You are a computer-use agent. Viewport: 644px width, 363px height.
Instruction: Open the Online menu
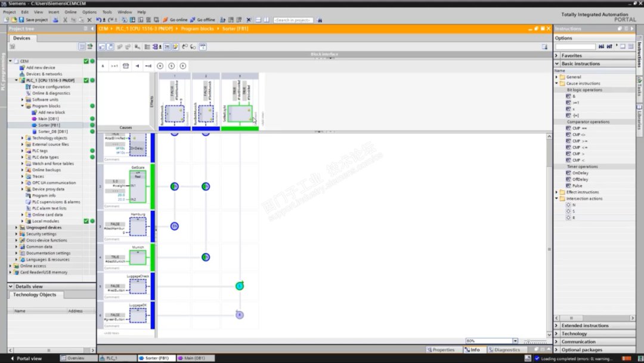coord(70,12)
